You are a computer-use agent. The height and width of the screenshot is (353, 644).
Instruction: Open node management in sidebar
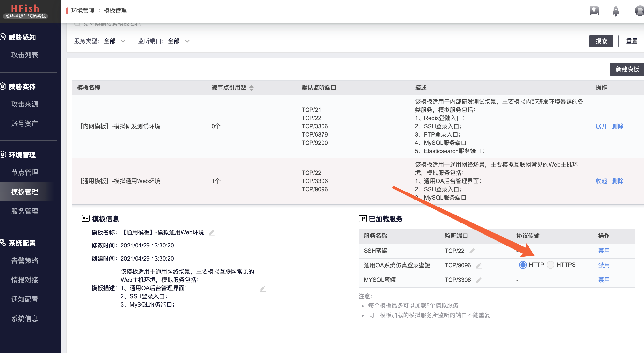tap(24, 172)
